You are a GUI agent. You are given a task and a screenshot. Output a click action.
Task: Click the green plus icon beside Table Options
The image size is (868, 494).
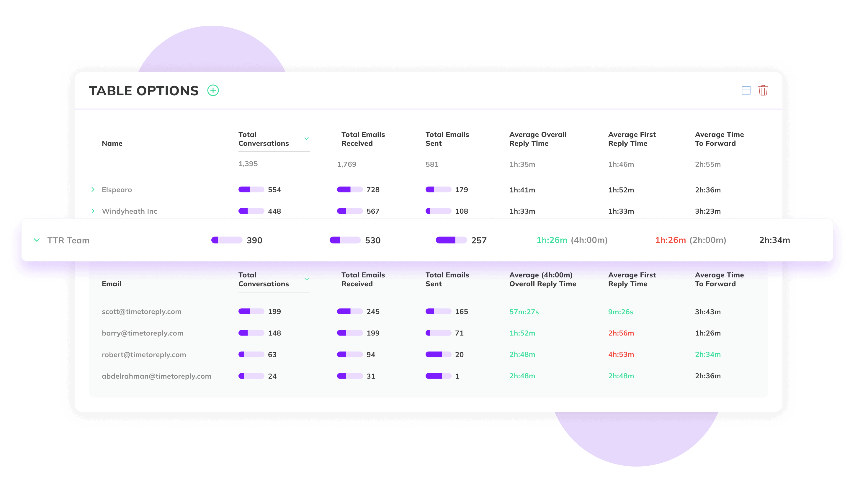(x=213, y=91)
